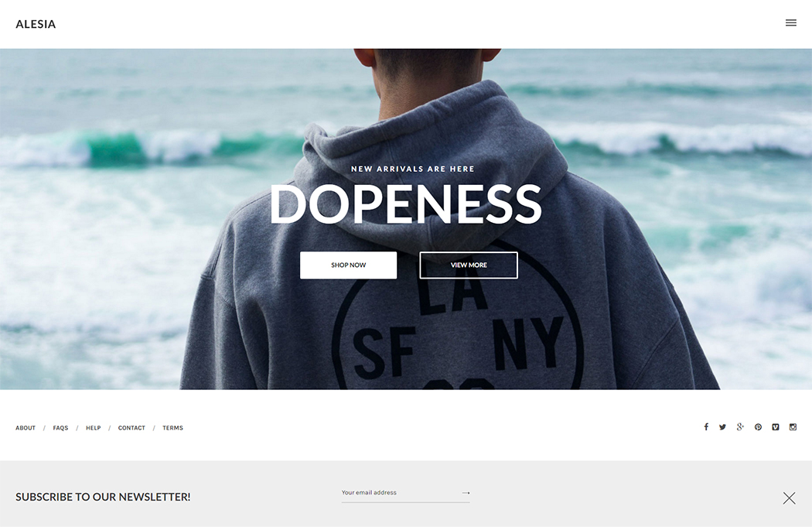
Task: Open the HELP footer link
Action: (94, 428)
